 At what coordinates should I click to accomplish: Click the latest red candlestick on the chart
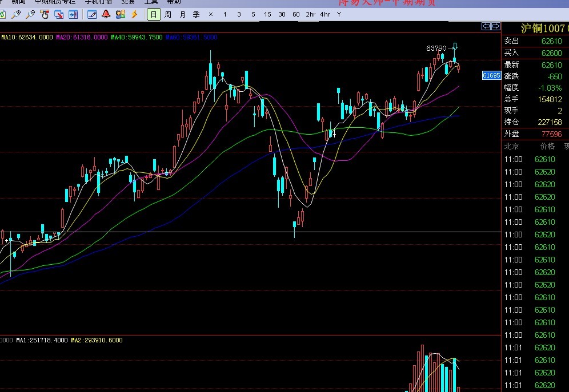pos(459,68)
